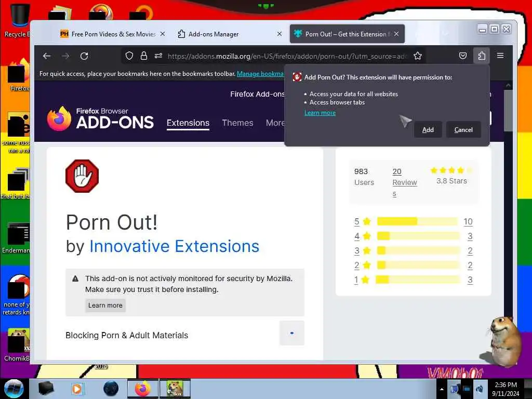Image resolution: width=532 pixels, height=399 pixels.
Task: Open the Extensions section
Action: click(188, 123)
